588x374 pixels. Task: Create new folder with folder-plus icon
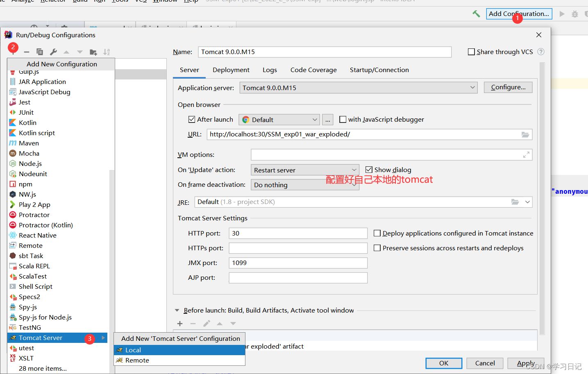coord(93,52)
